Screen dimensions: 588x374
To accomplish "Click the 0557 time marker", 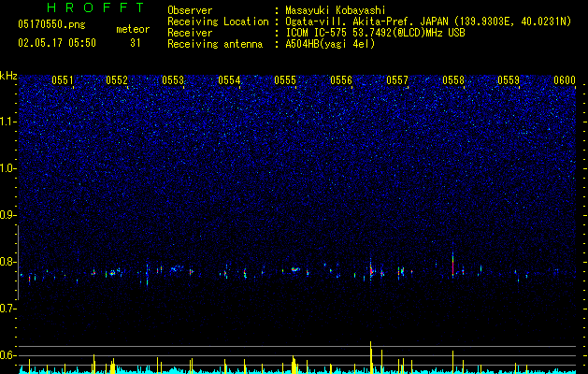I will coord(397,80).
